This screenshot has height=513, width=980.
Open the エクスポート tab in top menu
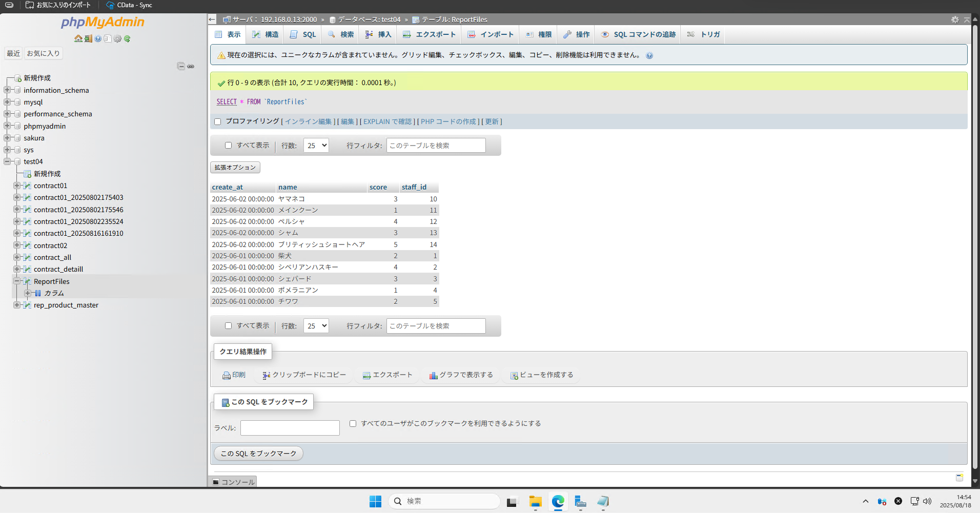(430, 35)
